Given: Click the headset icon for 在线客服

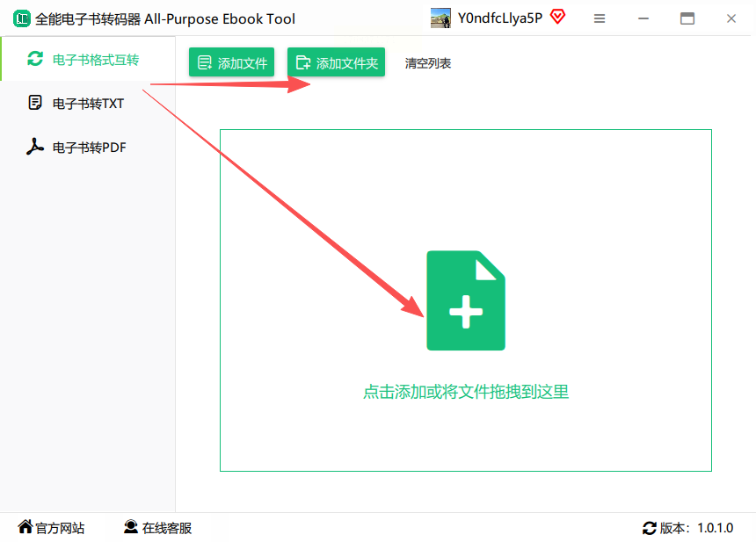Looking at the screenshot, I should point(131,527).
